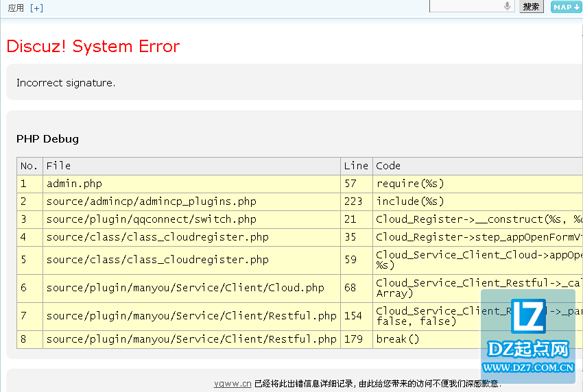The image size is (583, 392).
Task: Select source/admincp/admincp_plugins.php cell
Action: [x=191, y=201]
